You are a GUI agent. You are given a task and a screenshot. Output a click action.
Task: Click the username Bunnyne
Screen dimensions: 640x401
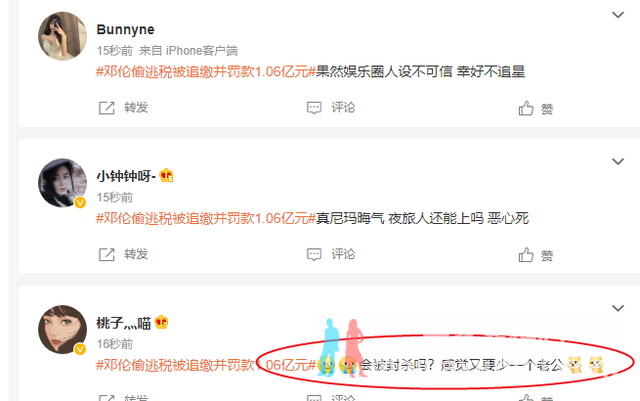[x=125, y=30]
